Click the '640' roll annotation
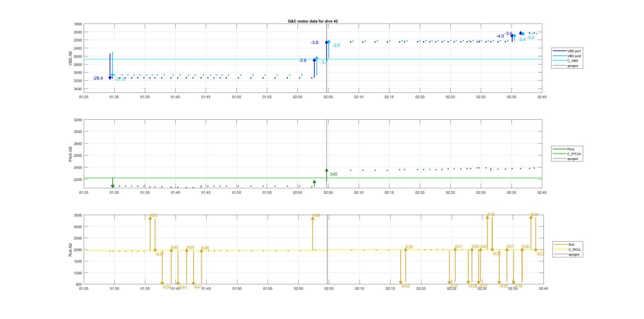This screenshot has height=319, width=644. tap(484, 247)
